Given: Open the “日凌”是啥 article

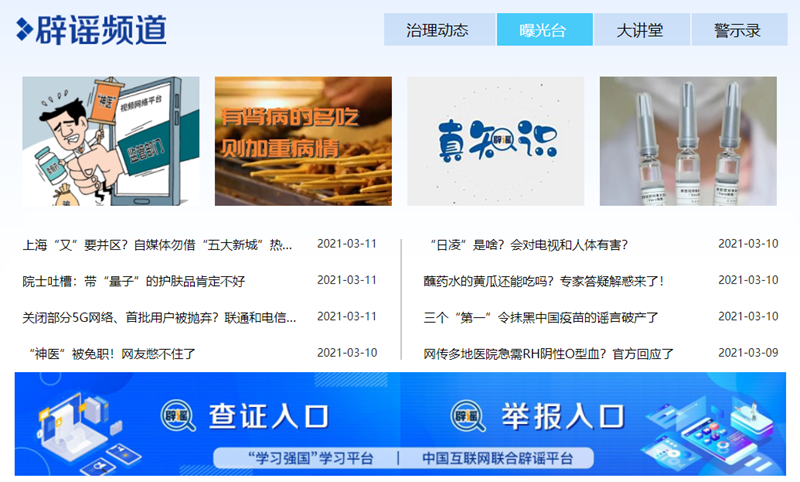Looking at the screenshot, I should coord(526,244).
